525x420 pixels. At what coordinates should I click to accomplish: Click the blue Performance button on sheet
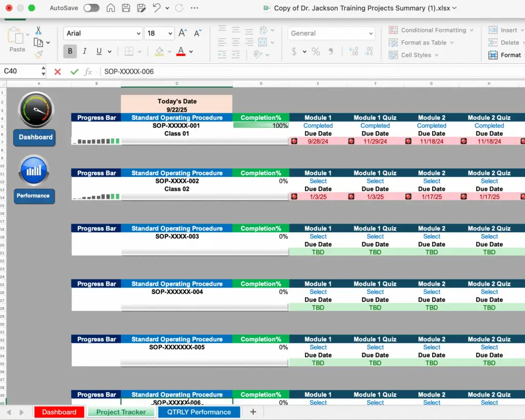(x=33, y=195)
